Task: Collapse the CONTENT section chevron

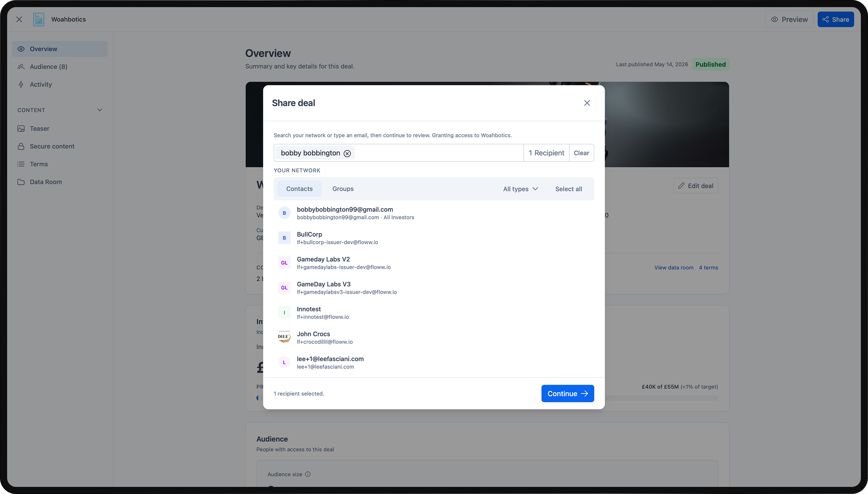Action: pyautogui.click(x=100, y=110)
